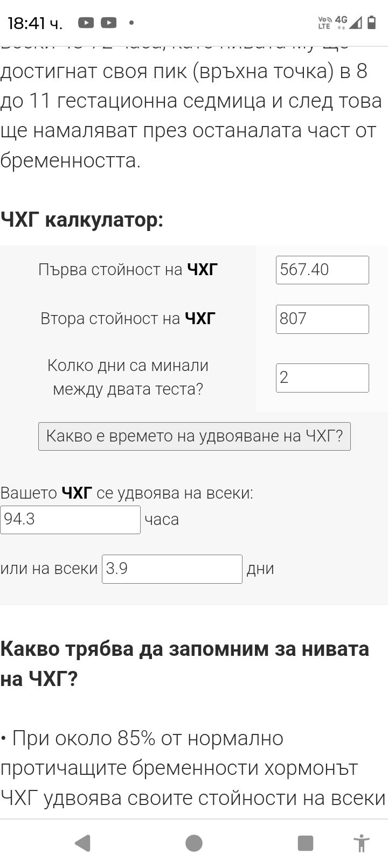Tap the battery status icon
The height and width of the screenshot is (868, 388).
click(372, 22)
